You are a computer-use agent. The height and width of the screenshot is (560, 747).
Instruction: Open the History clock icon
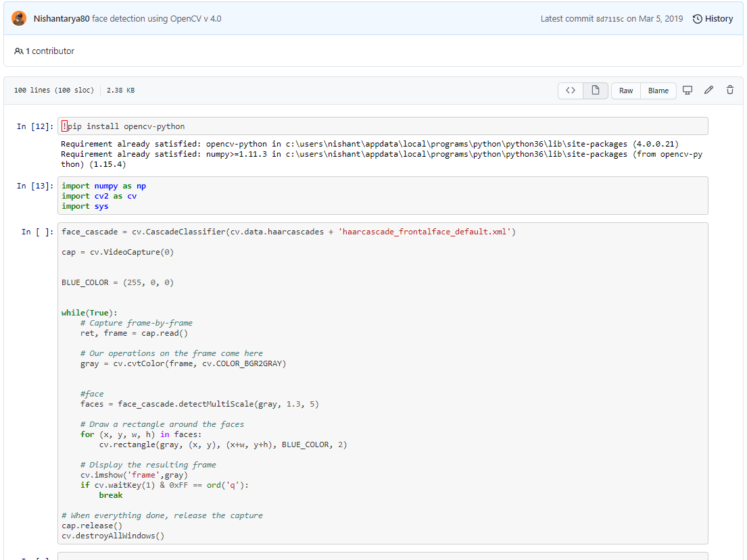[698, 19]
